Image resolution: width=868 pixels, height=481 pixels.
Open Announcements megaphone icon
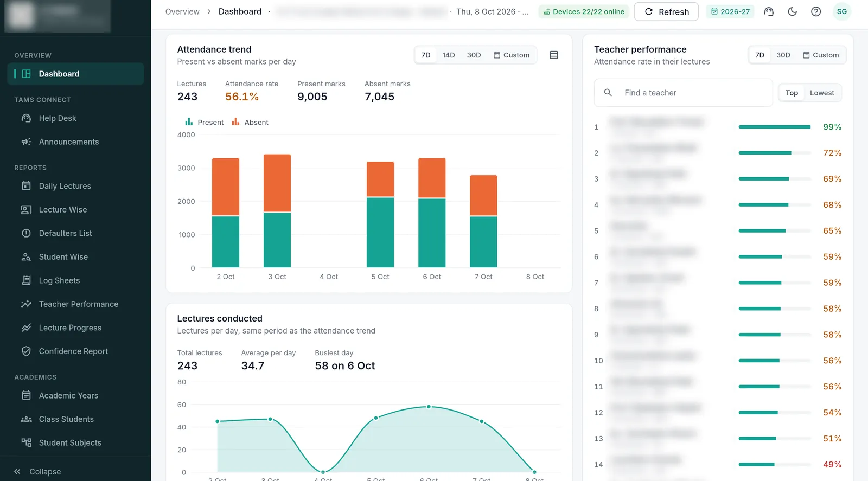point(26,142)
